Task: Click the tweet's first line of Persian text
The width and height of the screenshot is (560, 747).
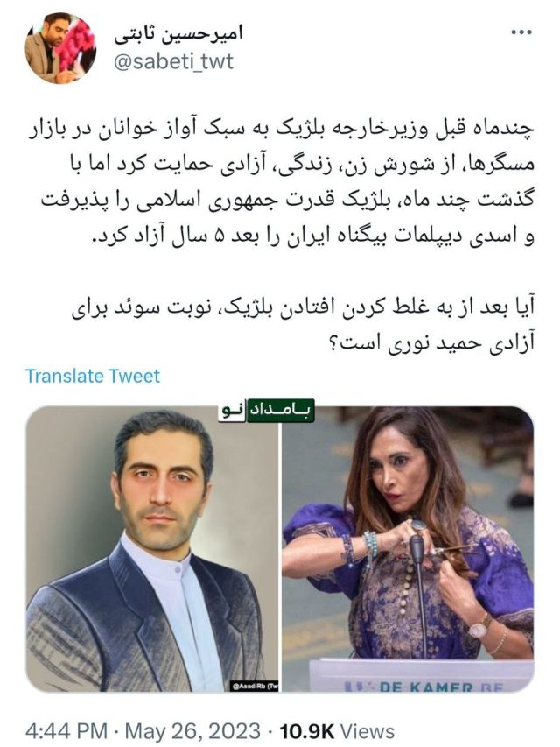Action: pyautogui.click(x=281, y=129)
